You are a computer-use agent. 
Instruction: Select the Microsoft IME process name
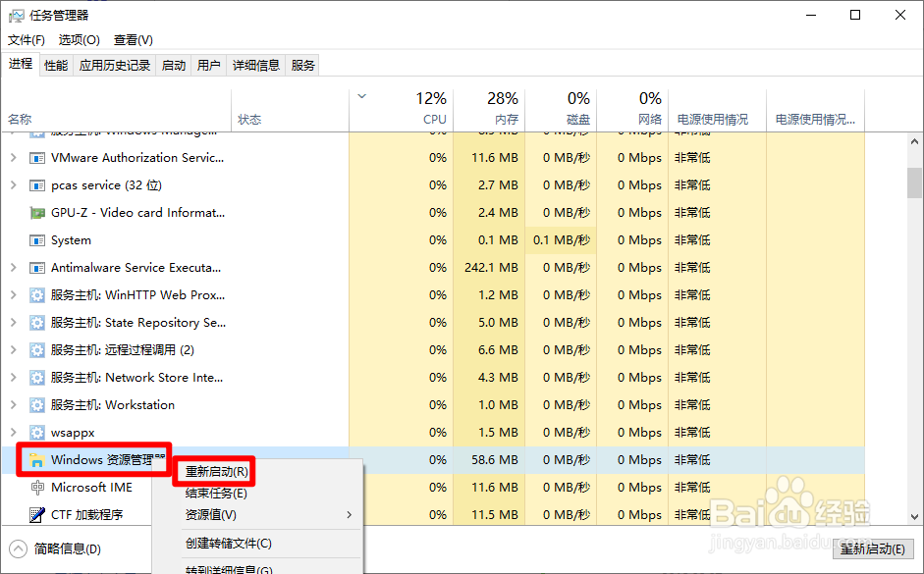click(x=92, y=488)
